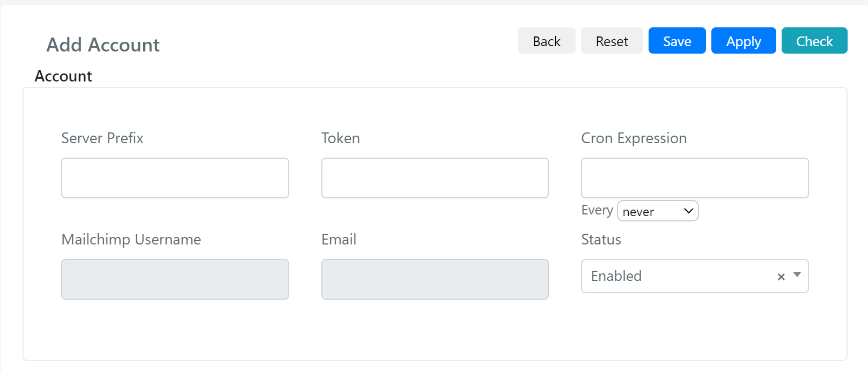
Task: Click into the Token input field
Action: tap(435, 178)
